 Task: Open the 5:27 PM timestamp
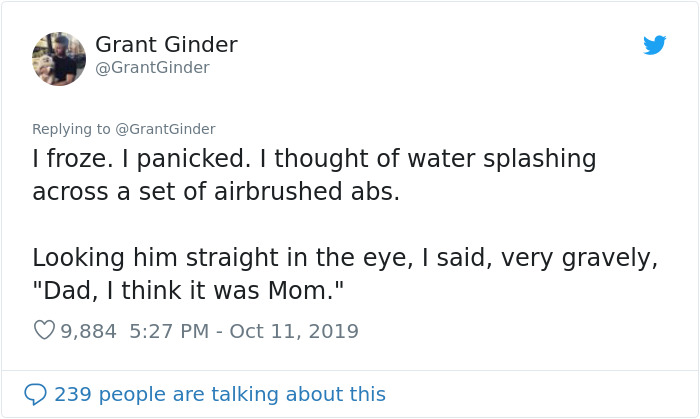point(169,330)
